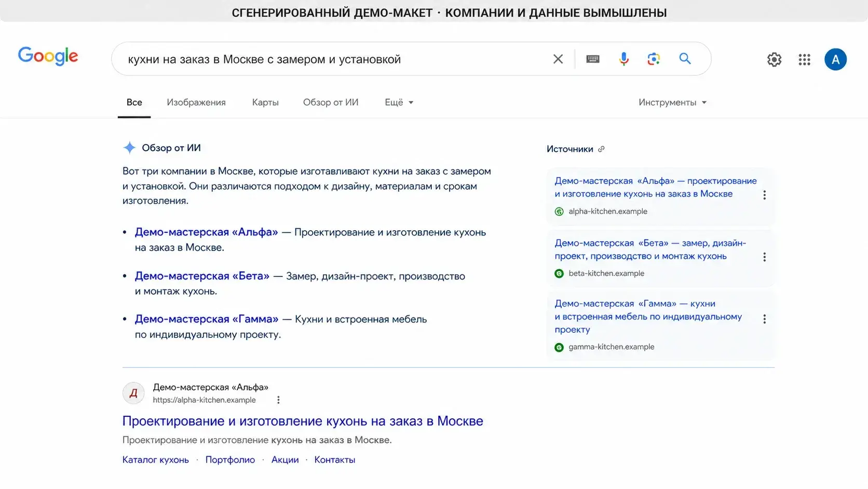Switch to Карты tab
Screen dimensions: 868x489
click(x=265, y=102)
